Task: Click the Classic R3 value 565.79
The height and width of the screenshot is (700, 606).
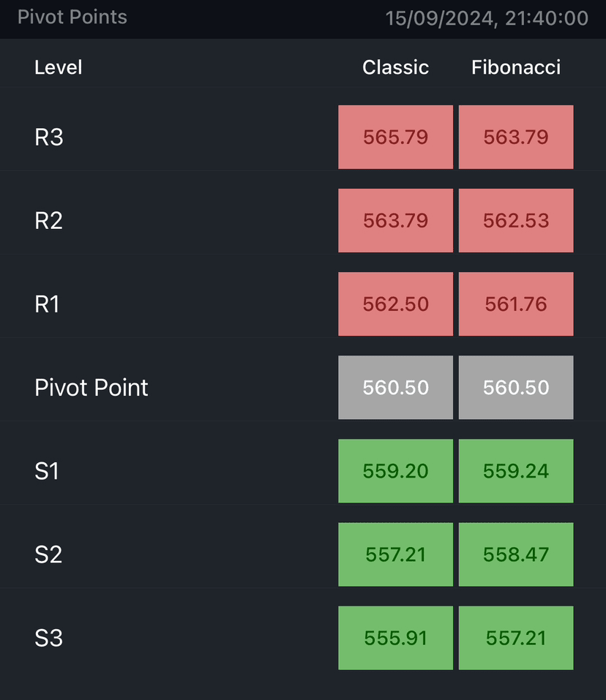Action: tap(395, 137)
